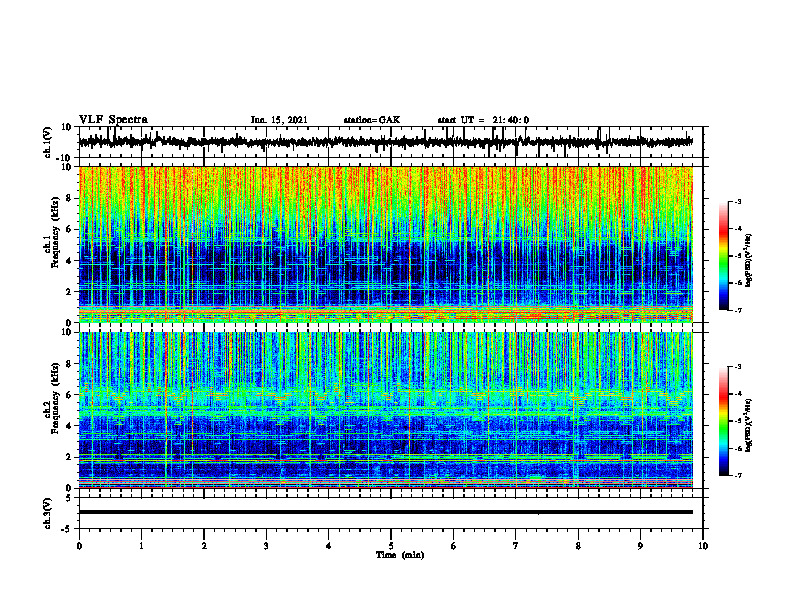Click time axis tick label 8
This screenshot has width=792, height=612.
pos(578,546)
